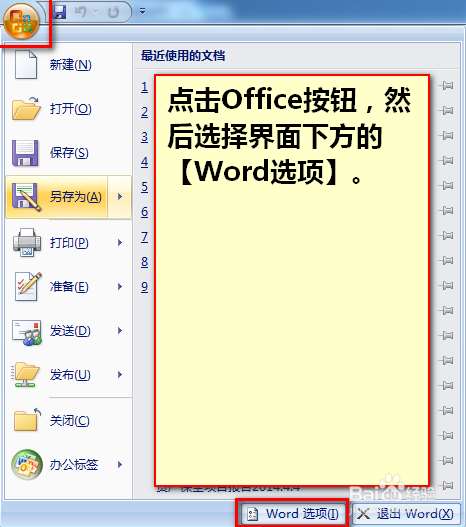The height and width of the screenshot is (527, 466).
Task: Open recent document number 5
Action: click(x=144, y=187)
